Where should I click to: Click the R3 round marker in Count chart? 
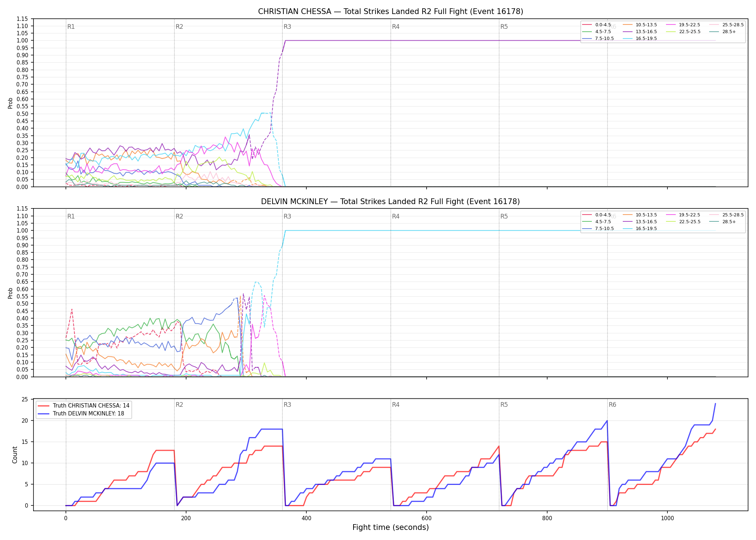(287, 405)
